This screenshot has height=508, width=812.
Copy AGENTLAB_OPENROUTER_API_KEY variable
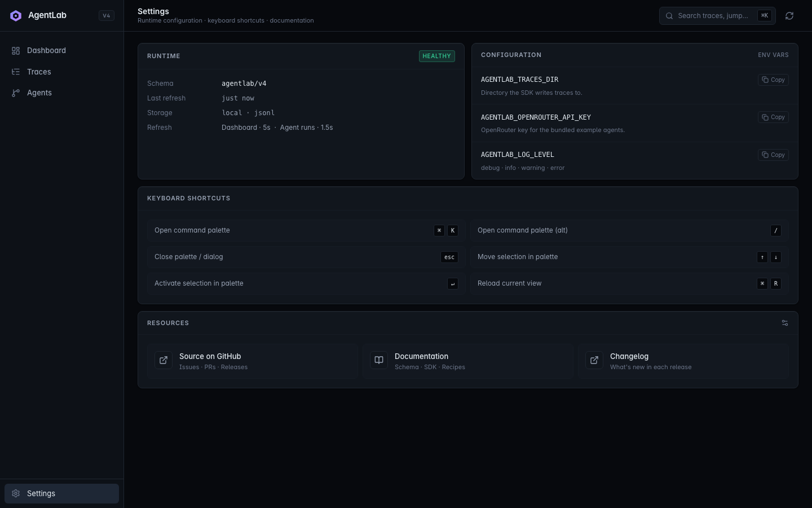click(x=773, y=117)
